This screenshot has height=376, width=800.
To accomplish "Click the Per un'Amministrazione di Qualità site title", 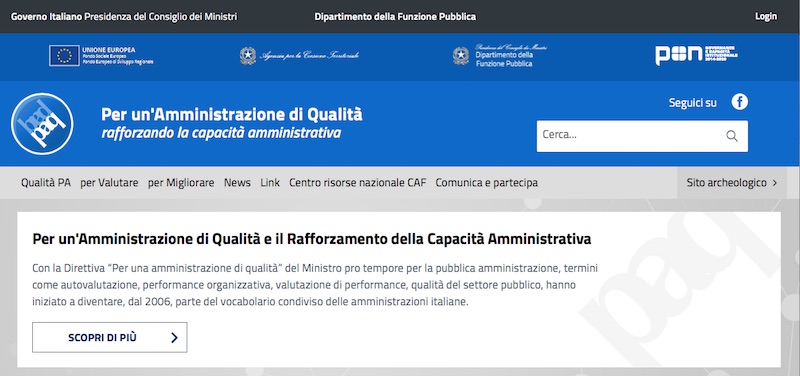I will (x=232, y=114).
